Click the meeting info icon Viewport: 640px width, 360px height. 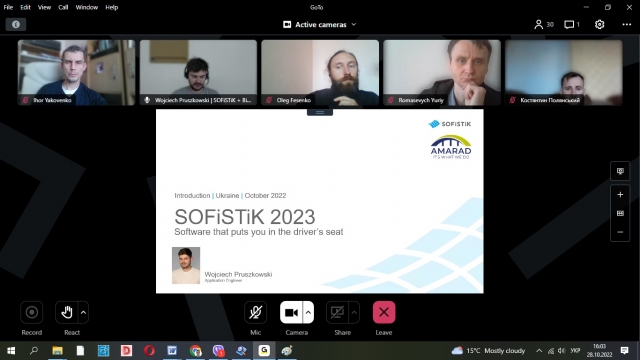point(16,24)
